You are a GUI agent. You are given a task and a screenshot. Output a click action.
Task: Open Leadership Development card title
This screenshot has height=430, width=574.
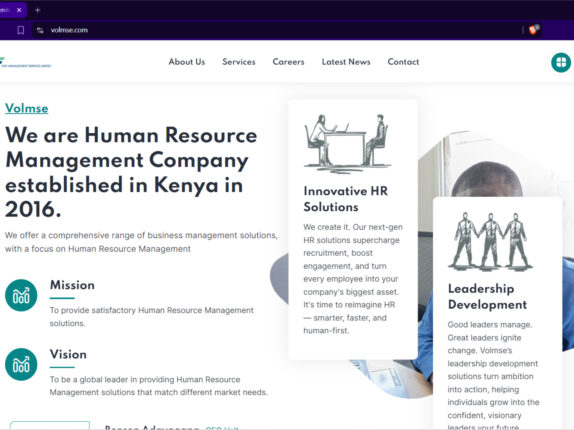pyautogui.click(x=487, y=296)
